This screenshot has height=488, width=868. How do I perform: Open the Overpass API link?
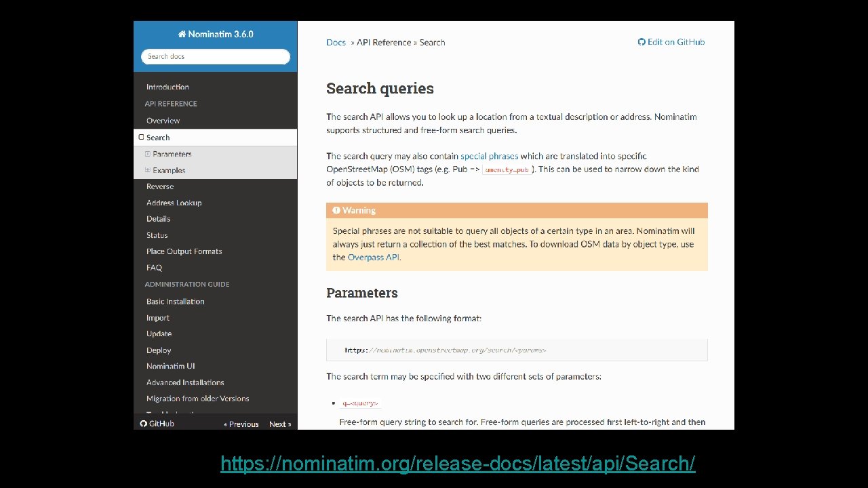374,258
